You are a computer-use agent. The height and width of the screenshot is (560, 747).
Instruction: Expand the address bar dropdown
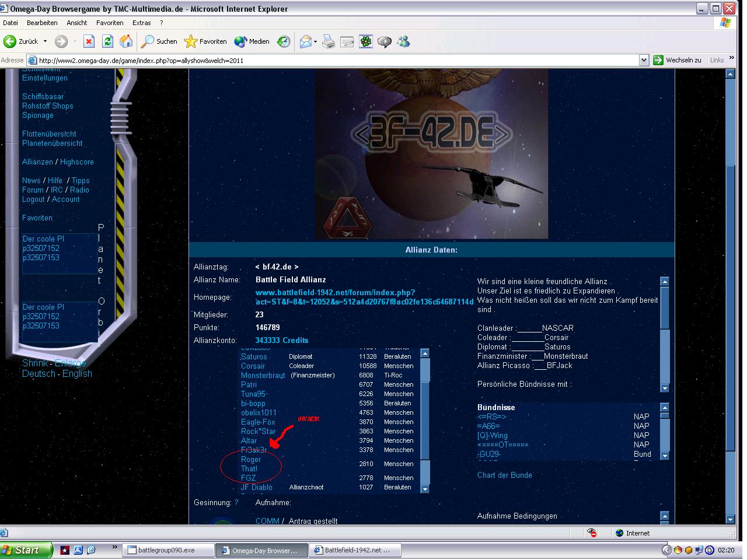click(x=644, y=60)
